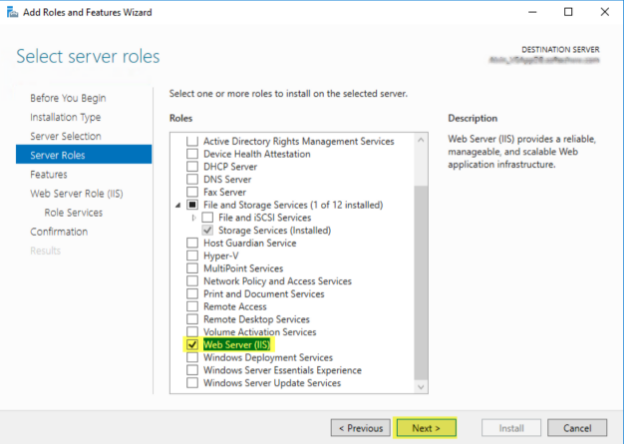This screenshot has height=445, width=624.
Task: Open the Before You Begin page
Action: tap(68, 98)
